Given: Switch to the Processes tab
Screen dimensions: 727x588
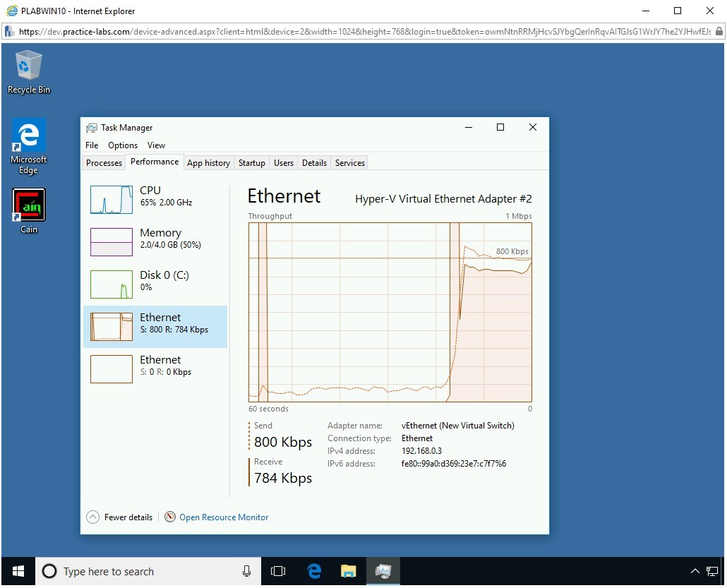Looking at the screenshot, I should pos(104,163).
